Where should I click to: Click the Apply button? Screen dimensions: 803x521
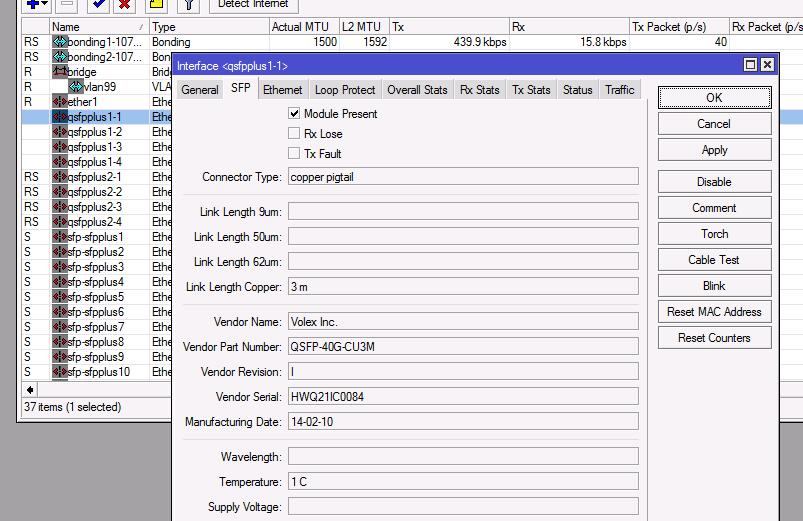pos(714,150)
